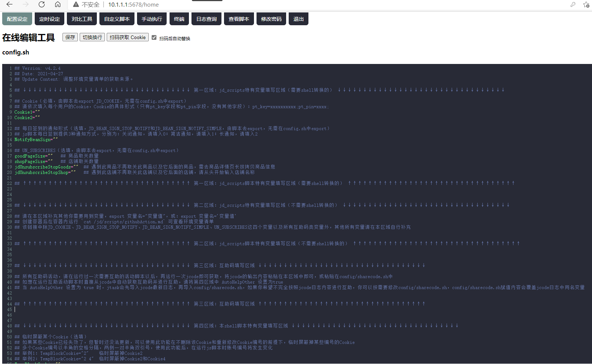Viewport: 592px width, 364px height.
Task: Open the 自定义脚本 page
Action: [117, 19]
